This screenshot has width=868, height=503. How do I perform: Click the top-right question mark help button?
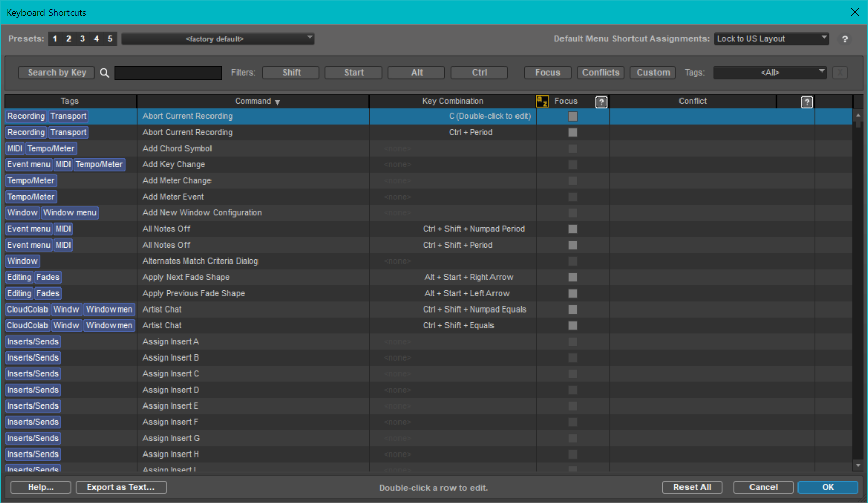[x=844, y=39]
